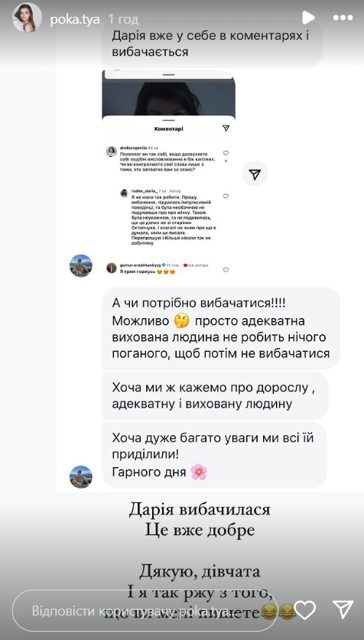Viewport: 364px width, 640px height.
Task: Like the story with the heart icon
Action: [x=305, y=610]
